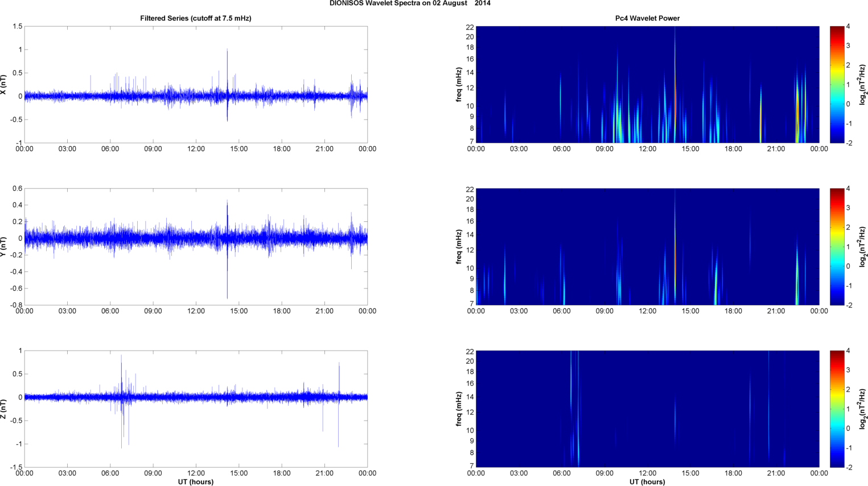Select the 'Pc4 Wavelet Power' heading
Viewport: 868px width, 486px height.
(x=647, y=18)
